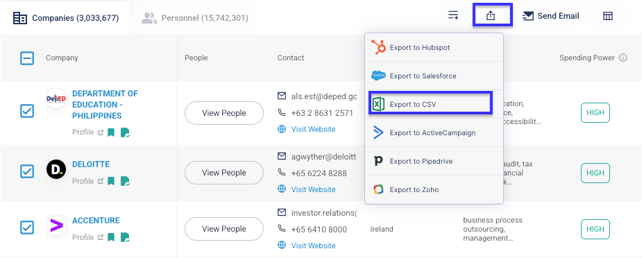Click the globe icon in Department of Education row
644x258 pixels.
tap(282, 129)
